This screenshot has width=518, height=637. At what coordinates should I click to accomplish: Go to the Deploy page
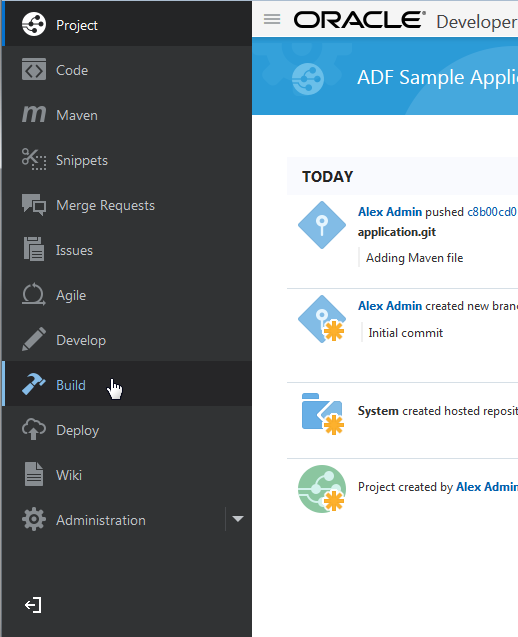point(127,430)
